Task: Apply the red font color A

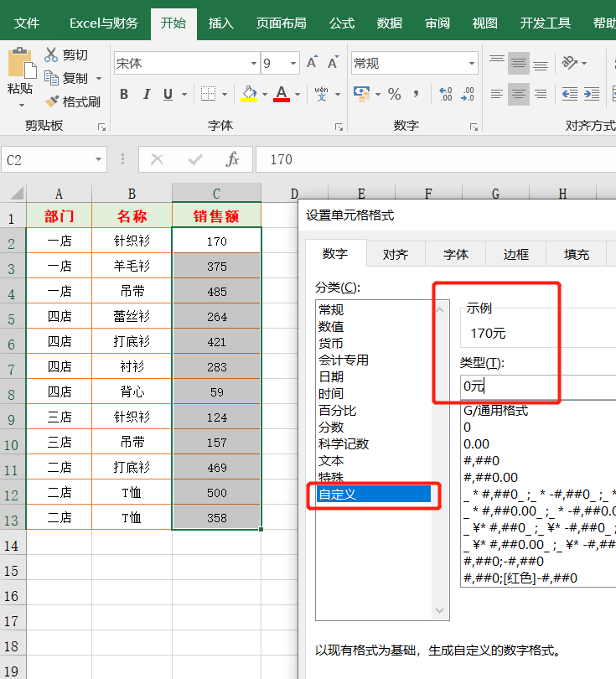Action: click(x=282, y=94)
